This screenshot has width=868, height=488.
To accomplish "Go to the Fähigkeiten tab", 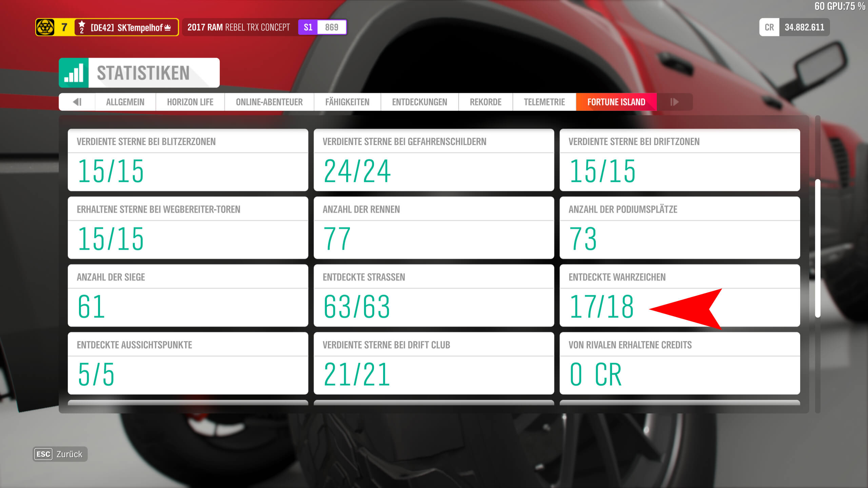I will tap(347, 102).
